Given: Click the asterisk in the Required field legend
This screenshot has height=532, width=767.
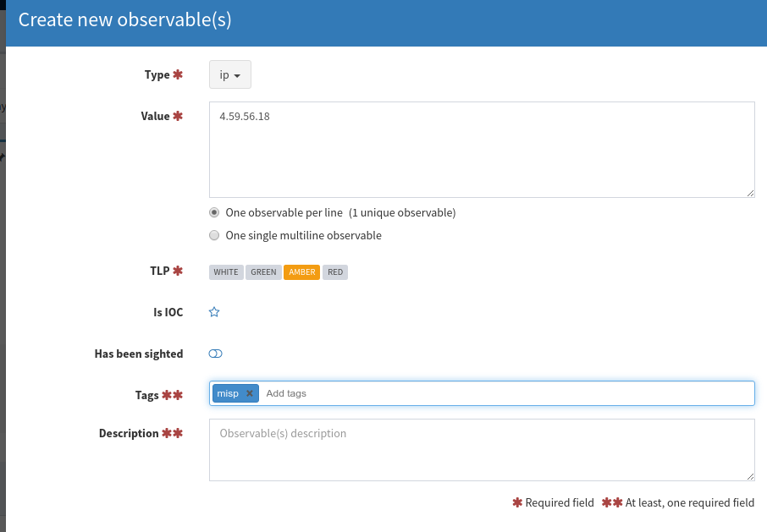Looking at the screenshot, I should pos(517,502).
